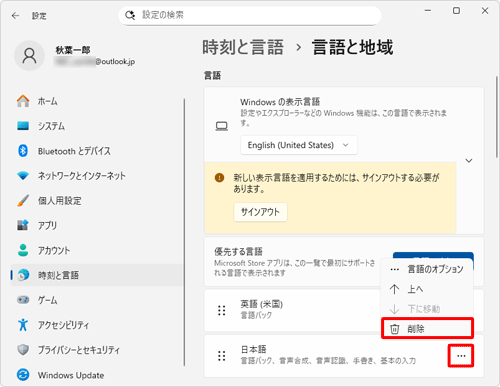Click the 優先する言語 heading
500x387 pixels.
(x=238, y=251)
